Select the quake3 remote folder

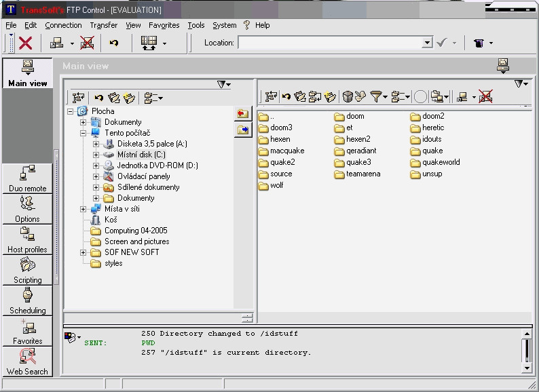tap(353, 162)
